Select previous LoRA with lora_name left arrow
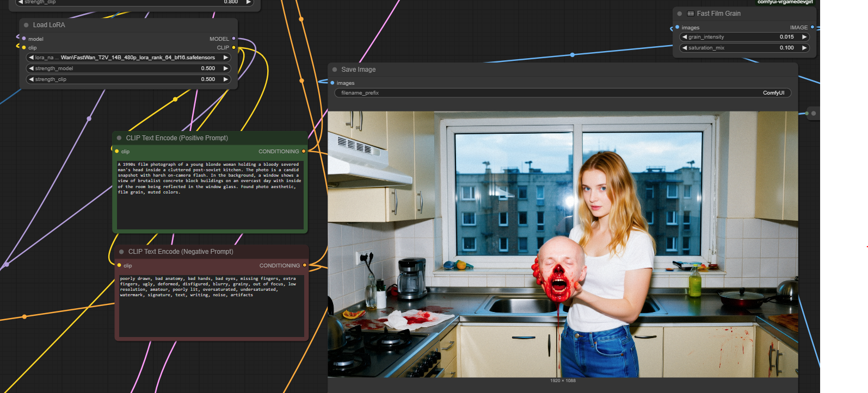Screen dimensions: 868x393 point(31,57)
